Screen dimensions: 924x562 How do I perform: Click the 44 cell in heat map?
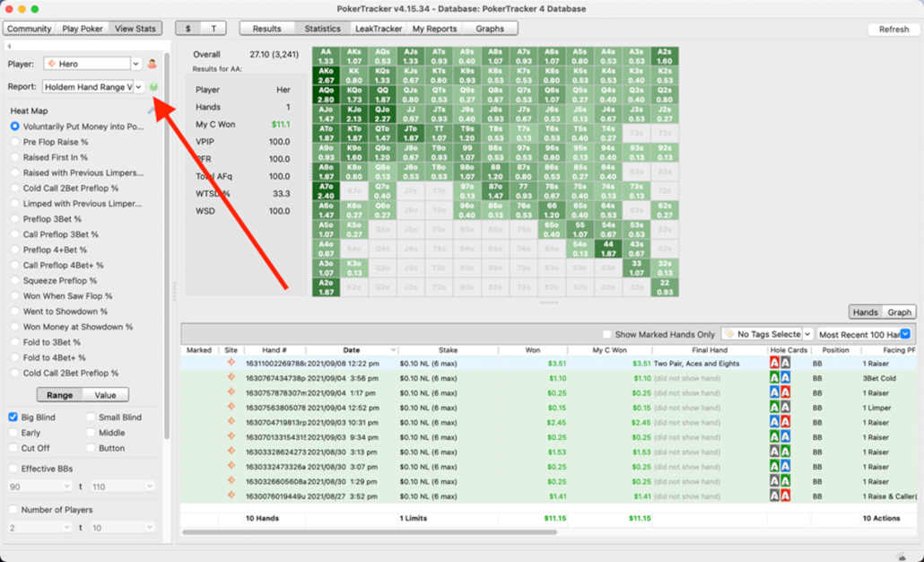(x=609, y=249)
